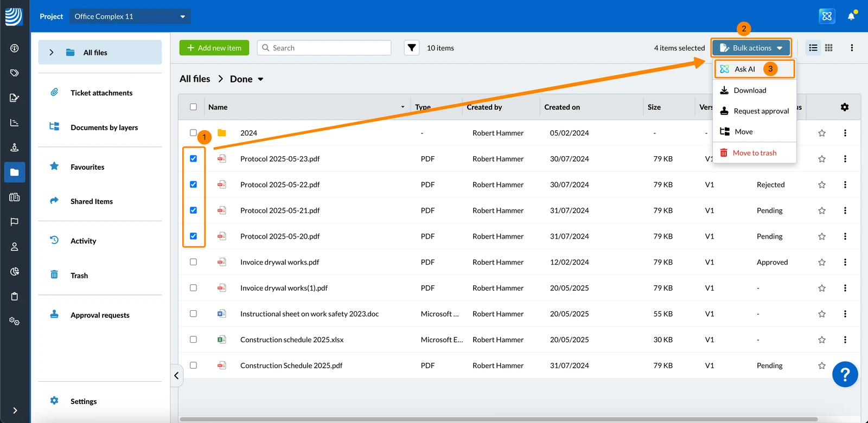Select Move to trash menu entry
The width and height of the screenshot is (868, 423).
(755, 153)
